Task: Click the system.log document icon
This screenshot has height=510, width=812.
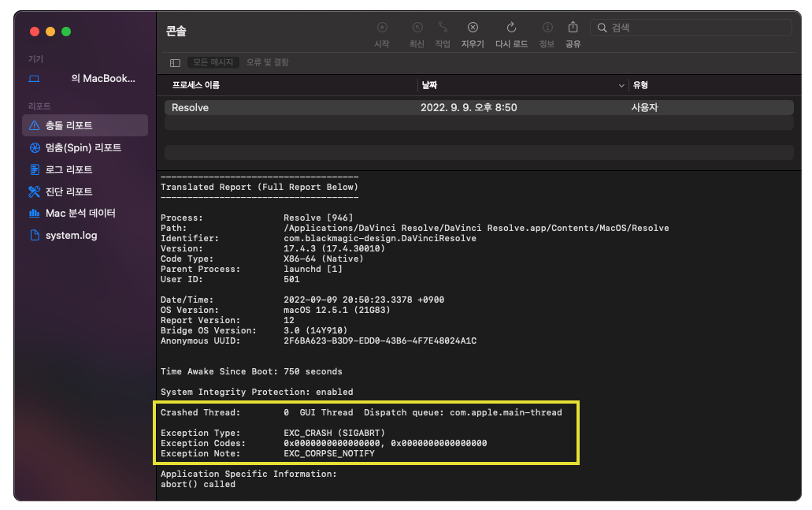Action: point(35,236)
